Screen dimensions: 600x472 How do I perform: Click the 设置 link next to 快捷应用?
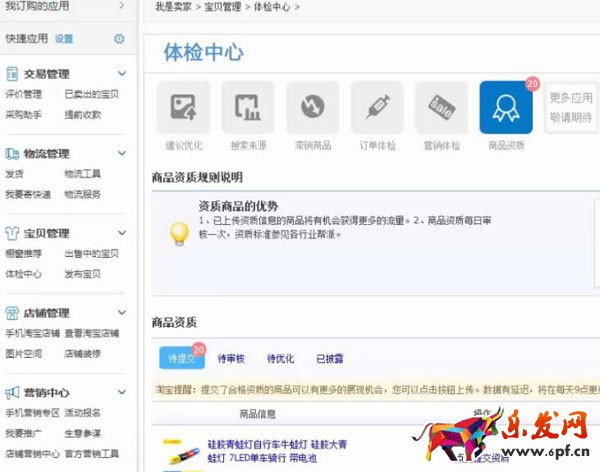(64, 39)
